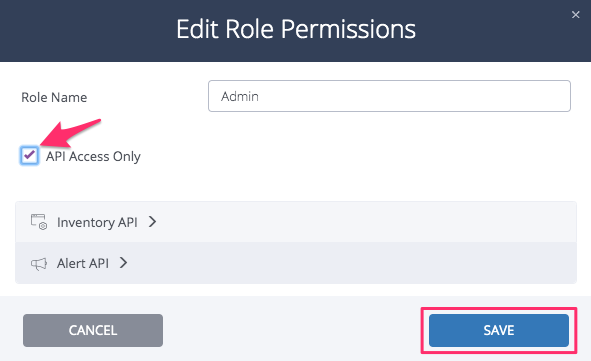Image resolution: width=591 pixels, height=361 pixels.
Task: Click empty space in Inventory API row
Action: (366, 222)
